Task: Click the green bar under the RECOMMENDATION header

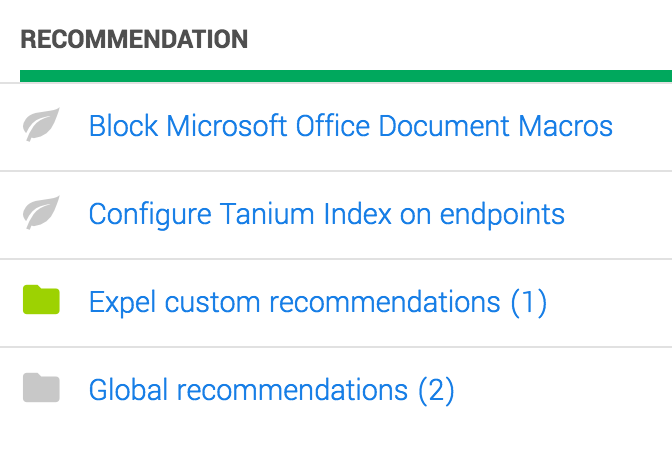Action: pyautogui.click(x=346, y=76)
